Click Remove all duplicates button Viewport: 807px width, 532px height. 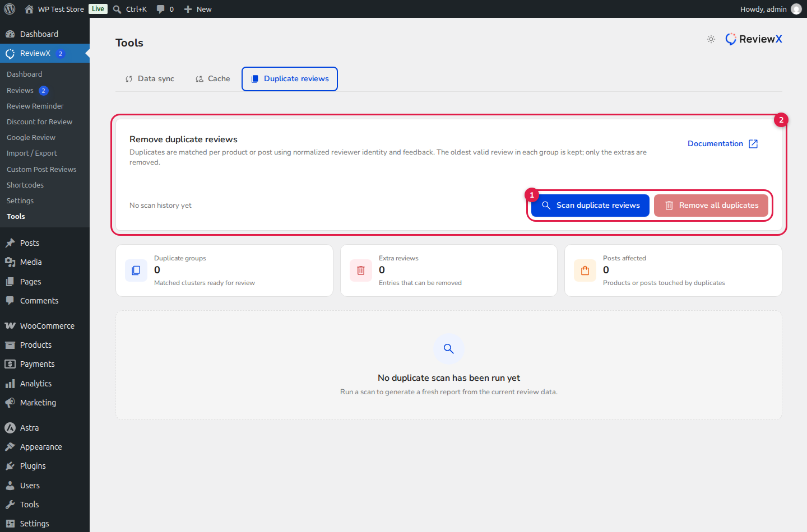pyautogui.click(x=711, y=206)
